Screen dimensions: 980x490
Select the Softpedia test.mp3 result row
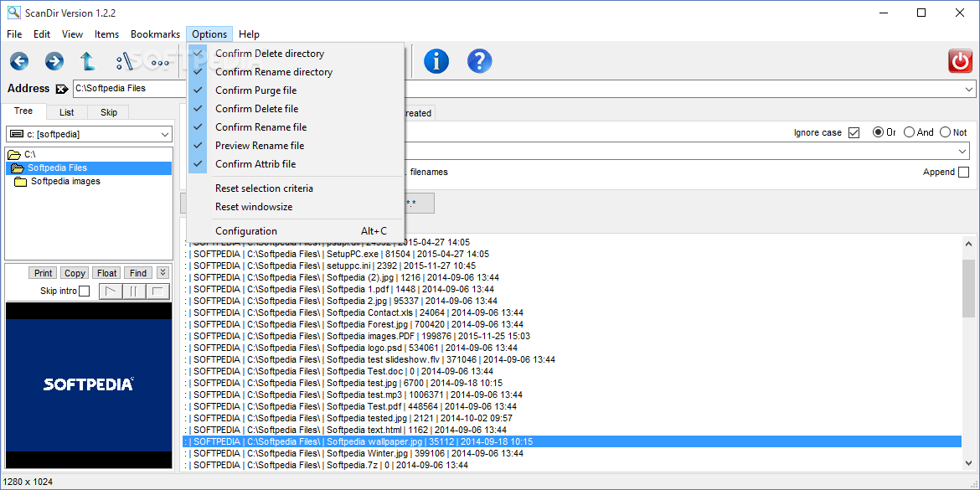(572, 395)
